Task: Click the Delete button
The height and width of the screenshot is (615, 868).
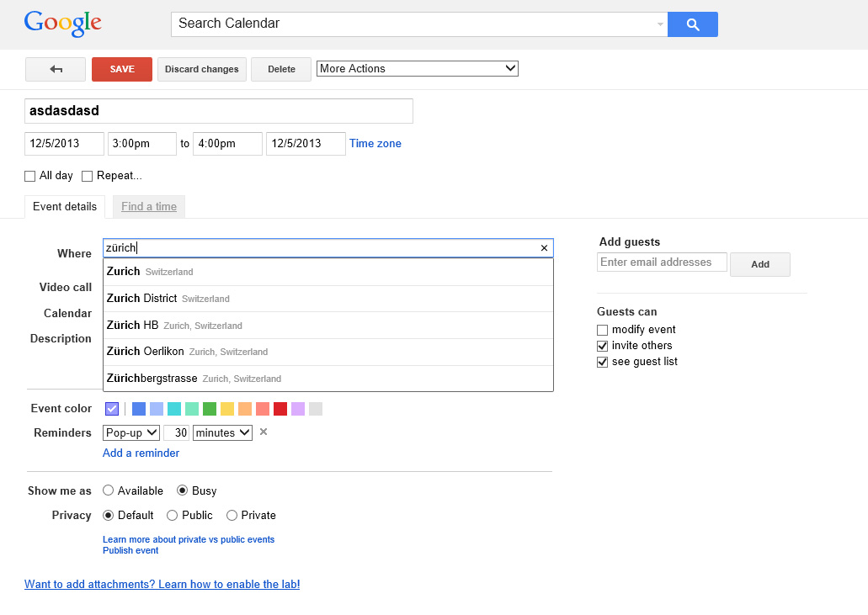Action: (281, 69)
